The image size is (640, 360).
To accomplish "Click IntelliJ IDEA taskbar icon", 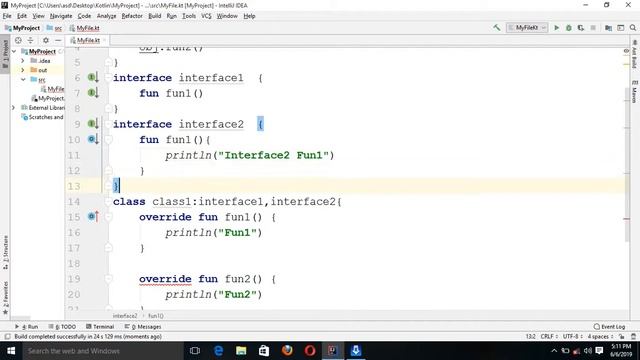I will pos(333,351).
